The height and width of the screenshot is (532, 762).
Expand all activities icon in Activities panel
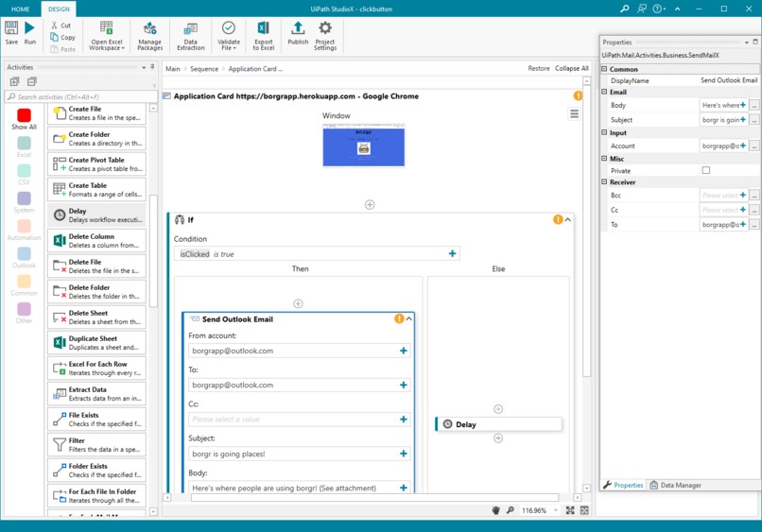[x=14, y=81]
